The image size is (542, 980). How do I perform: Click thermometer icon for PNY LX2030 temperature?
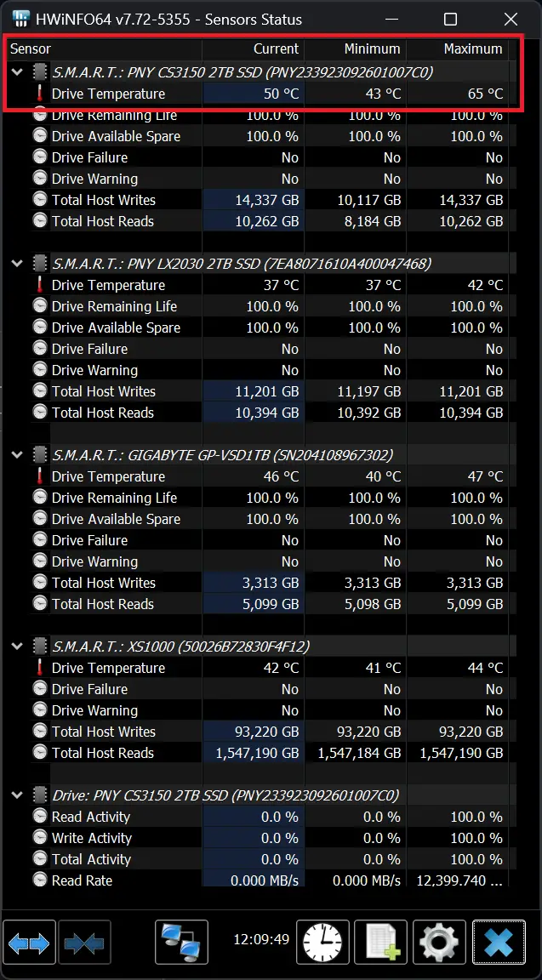click(40, 285)
